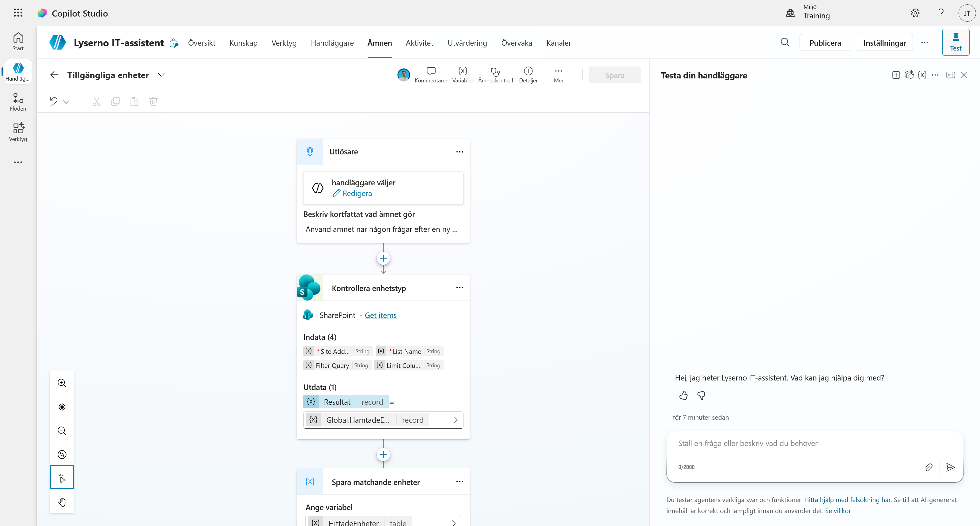Add node below Utlösare with plus button

pos(383,258)
